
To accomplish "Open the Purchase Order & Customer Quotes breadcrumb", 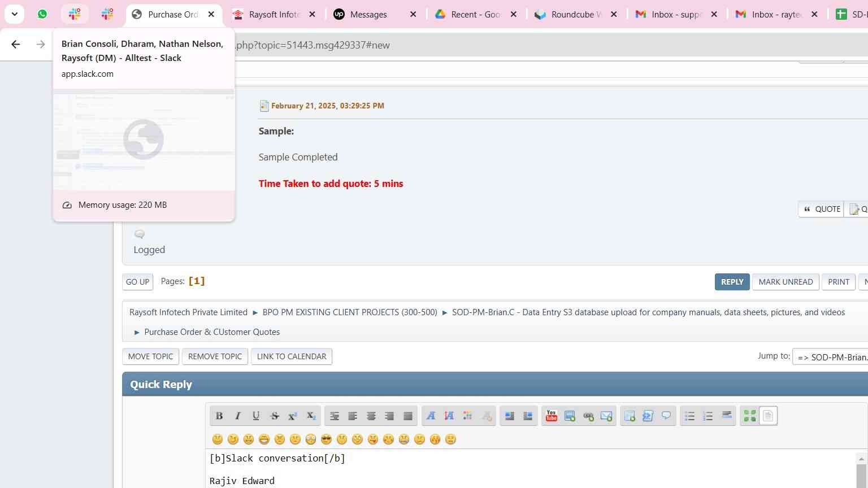I will [212, 332].
